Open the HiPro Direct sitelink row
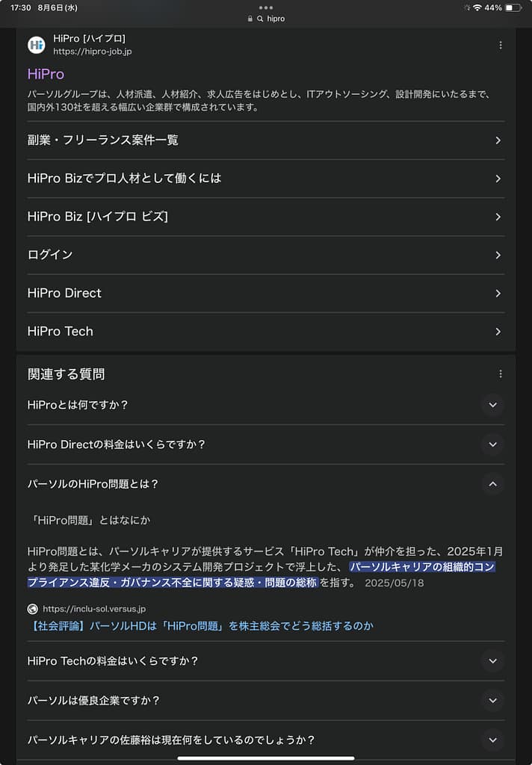This screenshot has height=765, width=532. [265, 293]
